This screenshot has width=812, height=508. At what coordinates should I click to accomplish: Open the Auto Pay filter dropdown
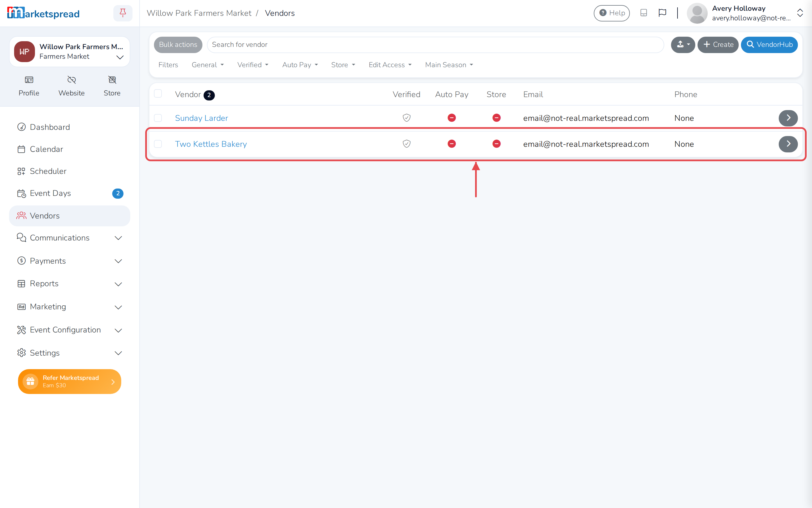300,65
